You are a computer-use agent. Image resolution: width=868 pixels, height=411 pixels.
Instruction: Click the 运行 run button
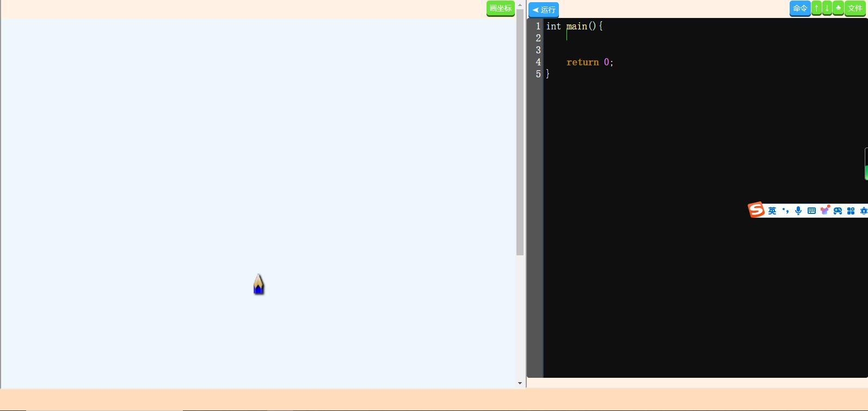coord(543,10)
